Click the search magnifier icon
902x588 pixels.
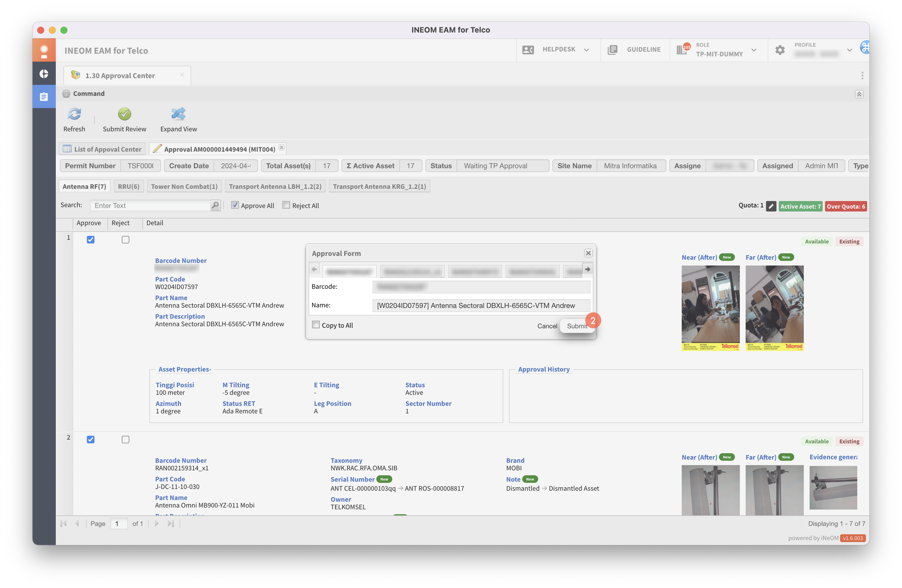215,205
